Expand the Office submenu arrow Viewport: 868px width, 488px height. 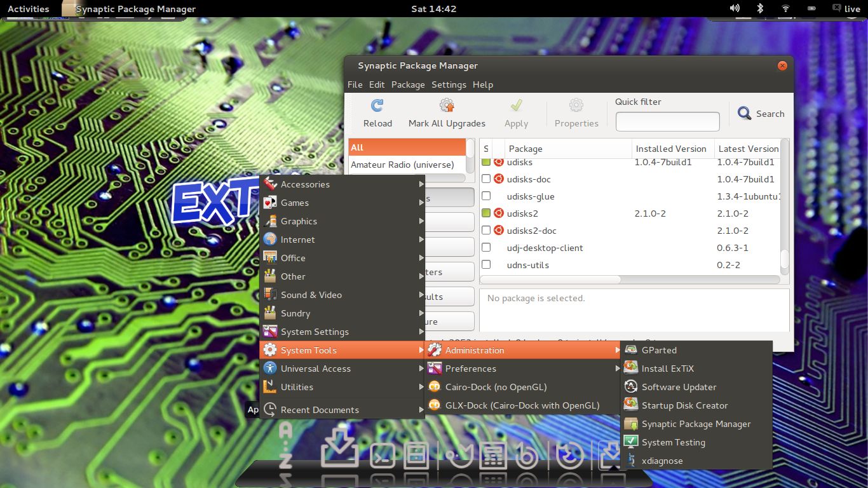tap(421, 258)
